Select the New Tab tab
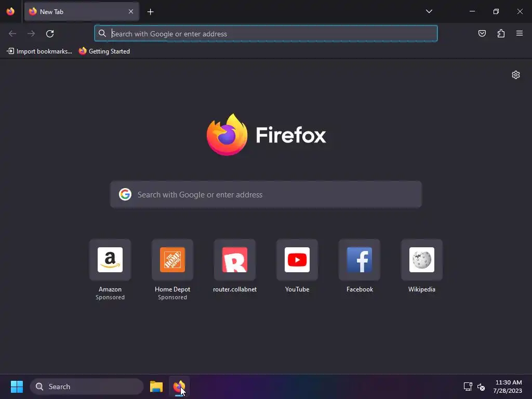532x399 pixels. pos(82,11)
